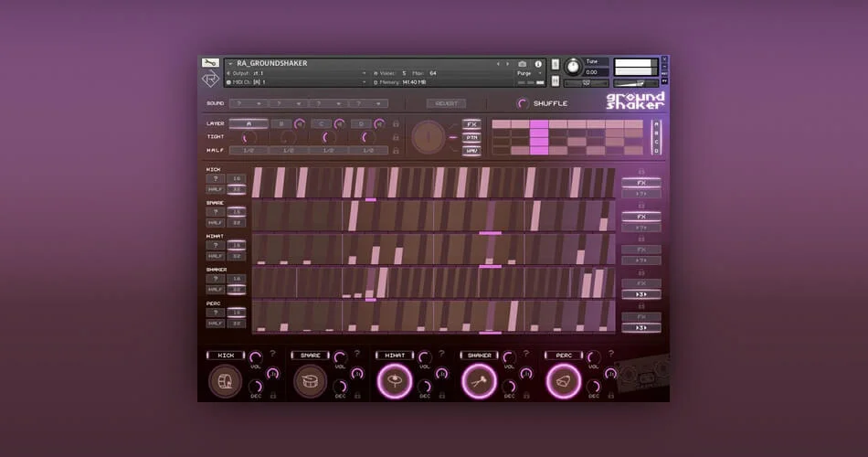Collapse instrument header arrow beside RA_GROUNDSHAKER
This screenshot has width=868, height=457.
230,64
